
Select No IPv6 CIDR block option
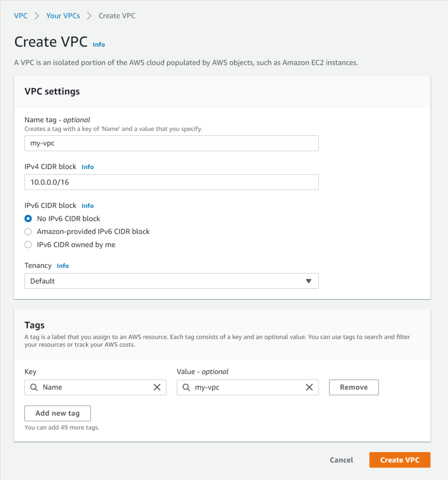coord(28,218)
